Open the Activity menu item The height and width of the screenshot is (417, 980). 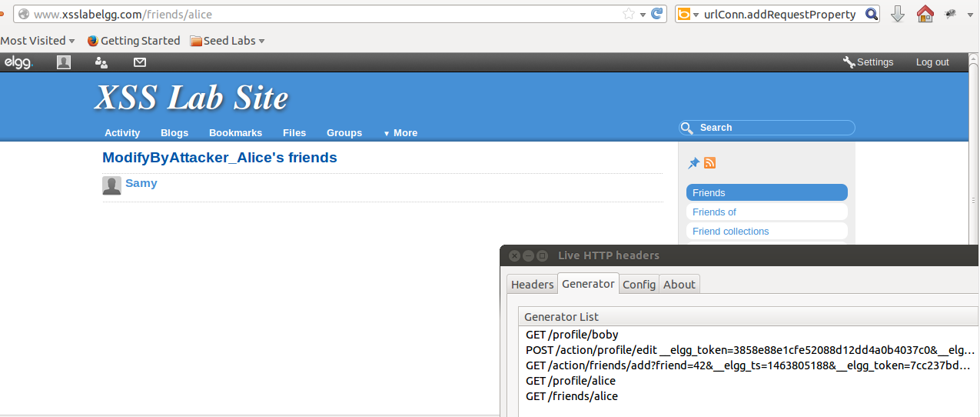tap(122, 133)
